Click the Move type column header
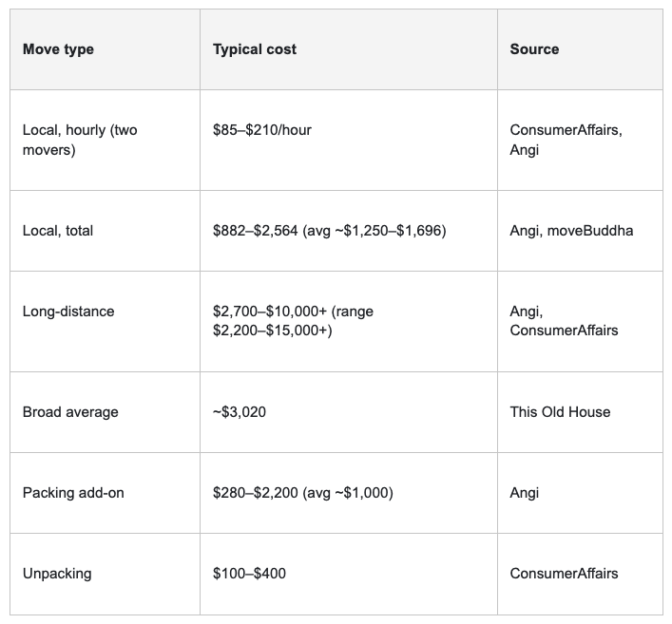This screenshot has height=624, width=672. tap(58, 49)
